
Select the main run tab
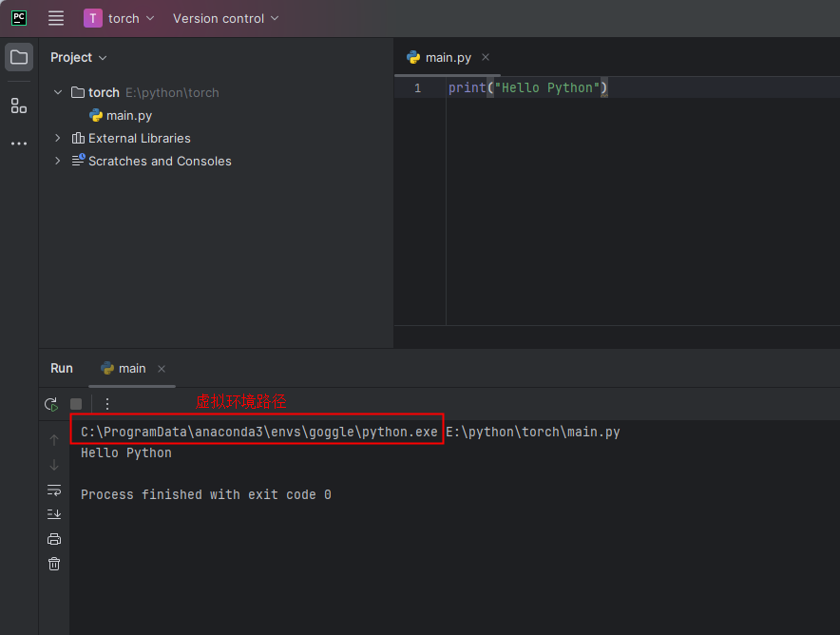click(x=132, y=368)
